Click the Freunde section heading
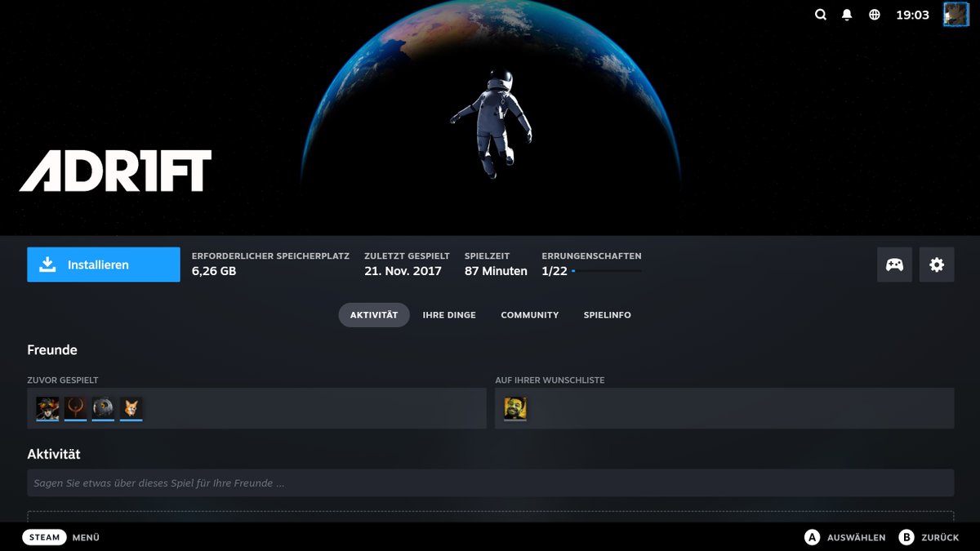Screen dimensions: 980x551 pyautogui.click(x=52, y=350)
